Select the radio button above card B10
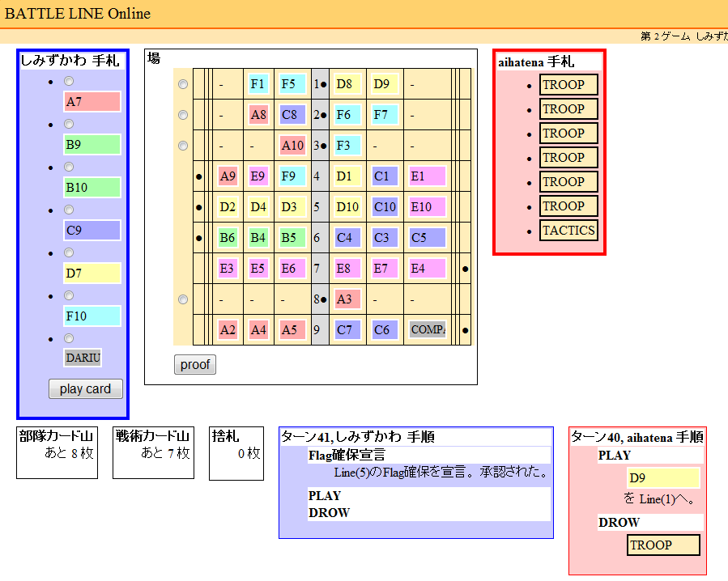728x581 pixels. [69, 167]
